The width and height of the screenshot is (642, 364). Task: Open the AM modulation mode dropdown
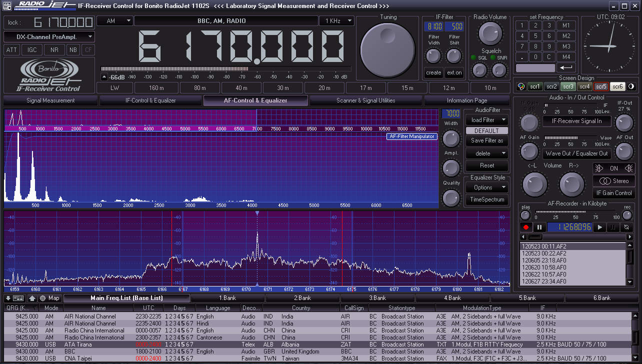click(x=114, y=21)
